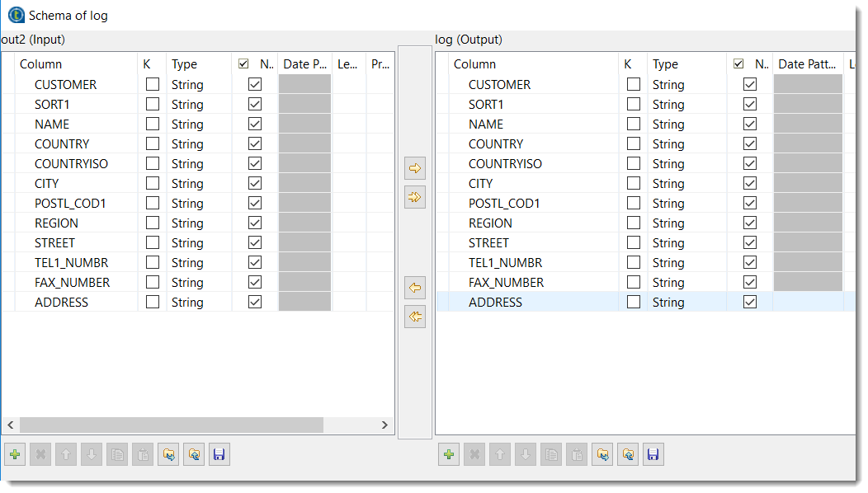
Task: Click the Schema of log window icon
Action: [x=16, y=15]
